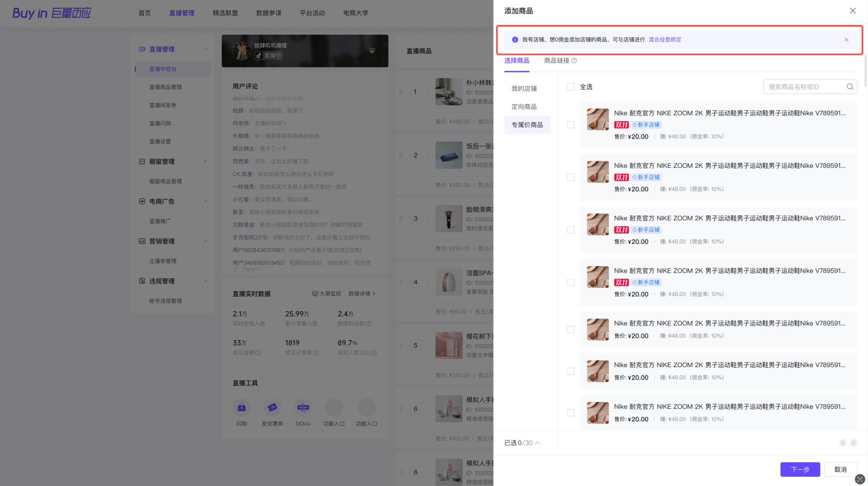Open 电商大学 in the top navigation
Screen dimensions: 868x486
pos(356,13)
